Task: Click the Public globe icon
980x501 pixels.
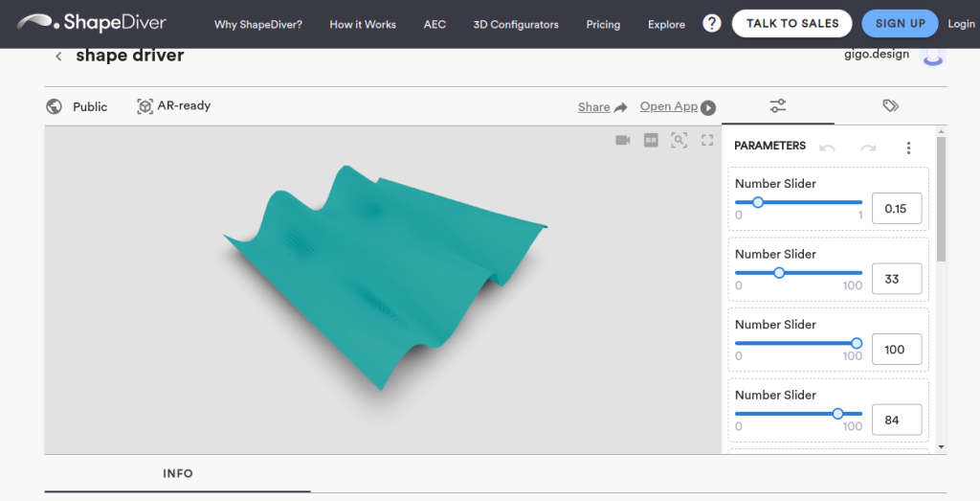Action: coord(55,106)
